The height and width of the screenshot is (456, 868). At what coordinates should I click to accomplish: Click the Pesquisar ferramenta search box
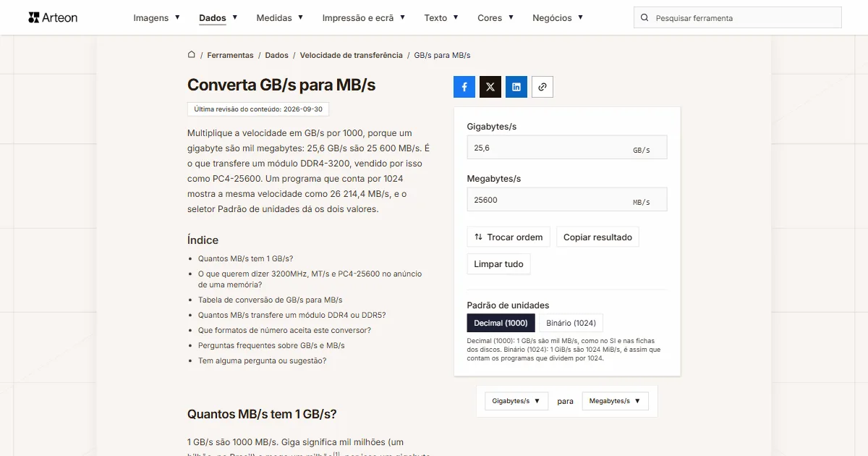pos(738,18)
